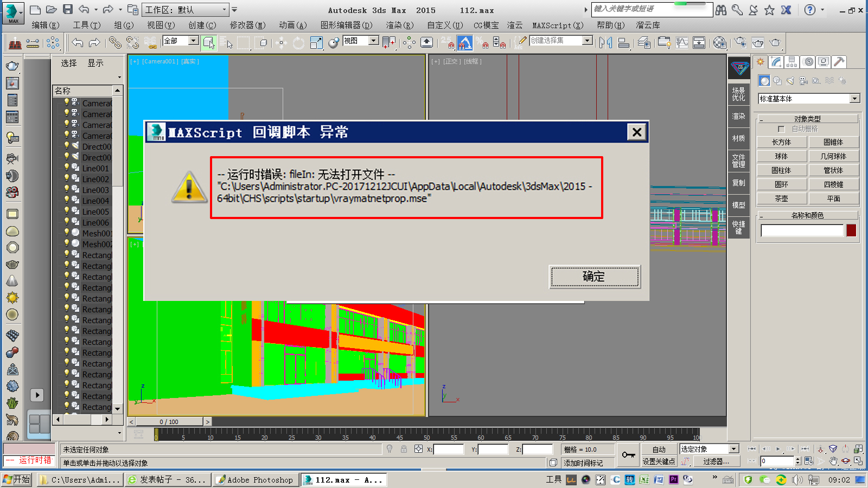This screenshot has width=868, height=488.
Task: Open reference coordinate dropdown showing 视图
Action: [x=360, y=41]
